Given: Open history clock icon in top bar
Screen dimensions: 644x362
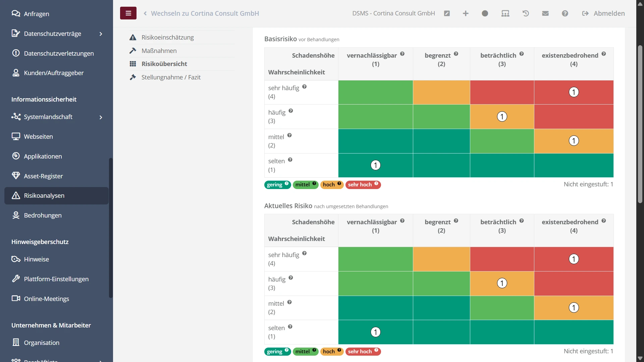Looking at the screenshot, I should tap(526, 13).
